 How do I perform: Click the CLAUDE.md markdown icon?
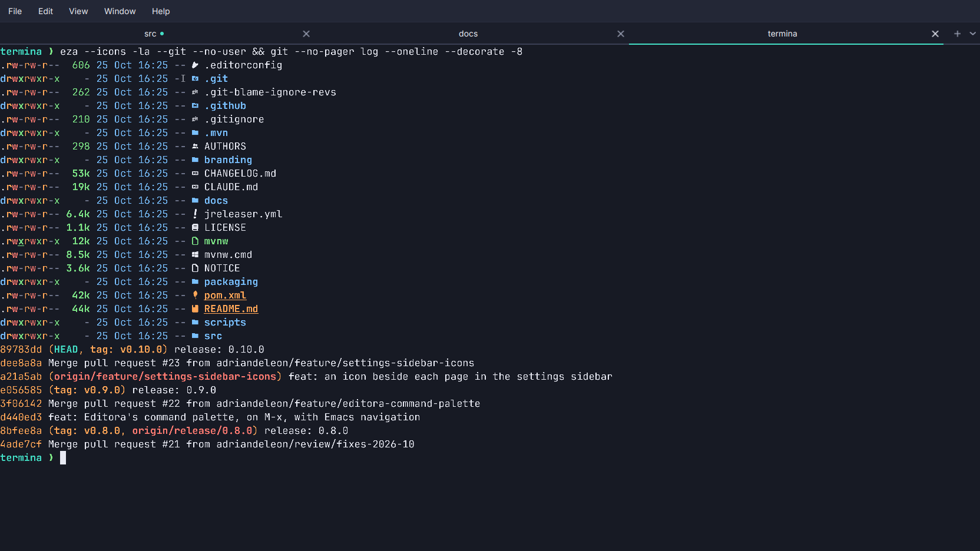[195, 187]
